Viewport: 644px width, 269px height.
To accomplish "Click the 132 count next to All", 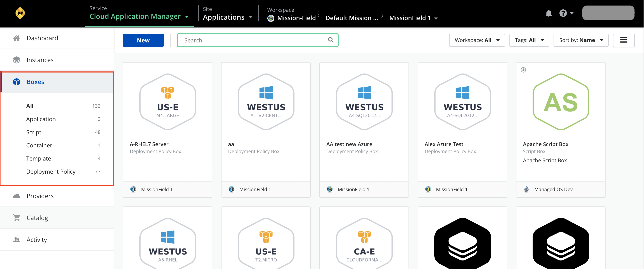I will pyautogui.click(x=96, y=106).
